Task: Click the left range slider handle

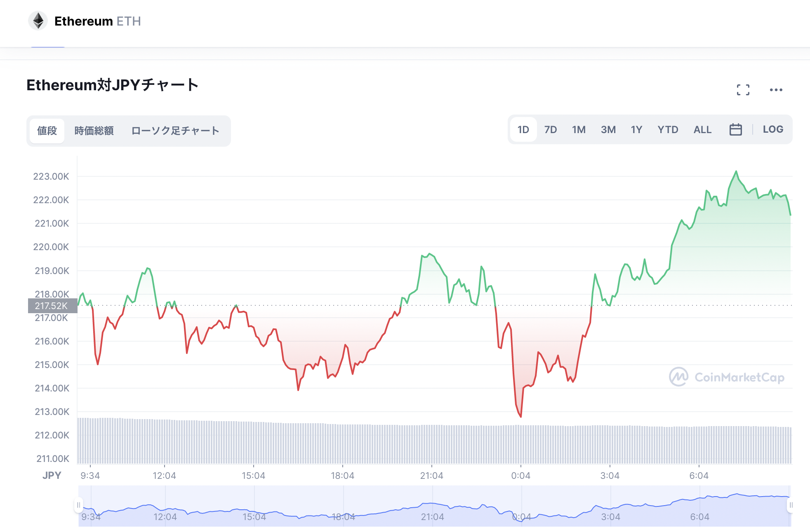Action: coord(78,505)
